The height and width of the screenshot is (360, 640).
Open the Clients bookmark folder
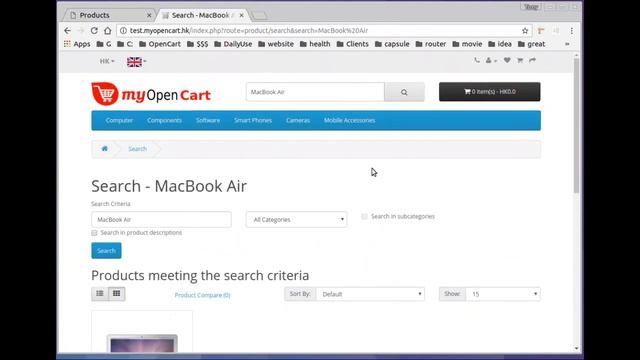point(353,44)
